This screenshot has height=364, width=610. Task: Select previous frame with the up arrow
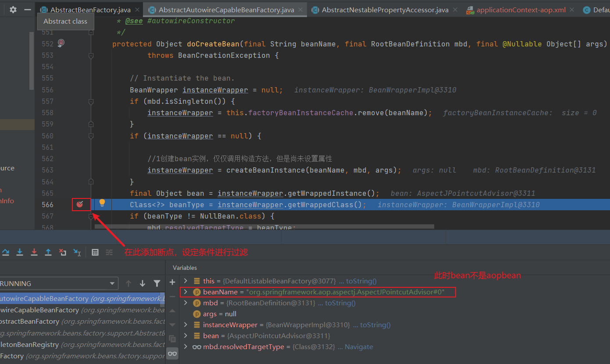(128, 283)
